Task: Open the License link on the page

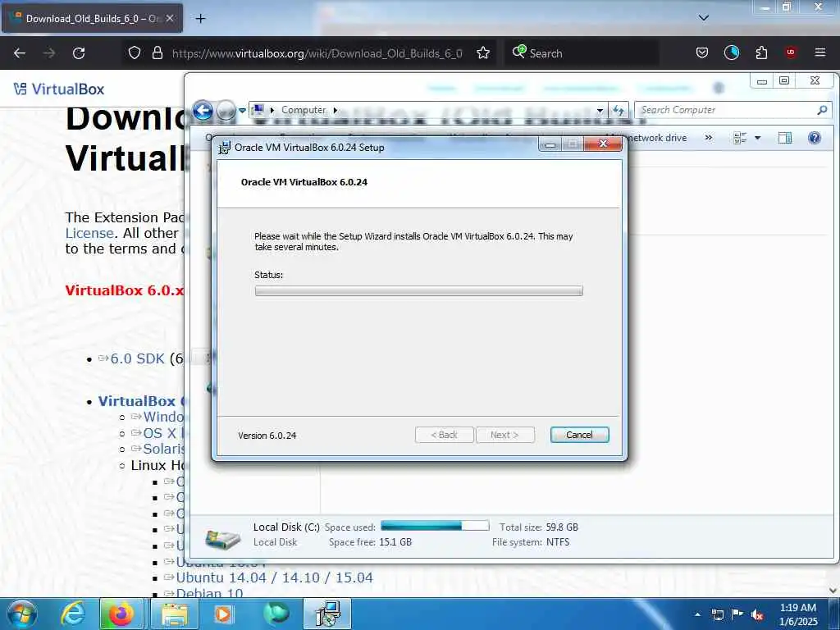Action: (x=89, y=233)
